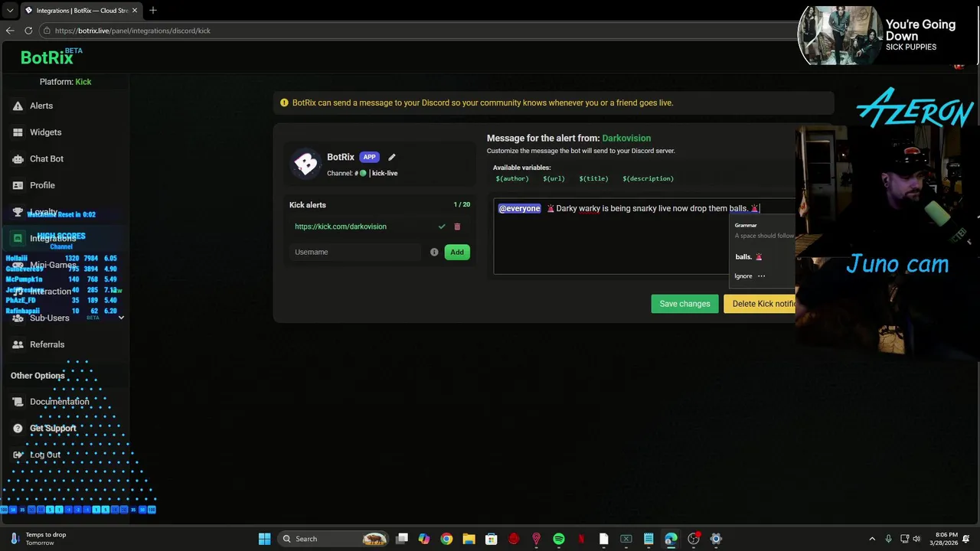980x551 pixels.
Task: Click the Alerts warning triangle icon
Action: pyautogui.click(x=18, y=106)
